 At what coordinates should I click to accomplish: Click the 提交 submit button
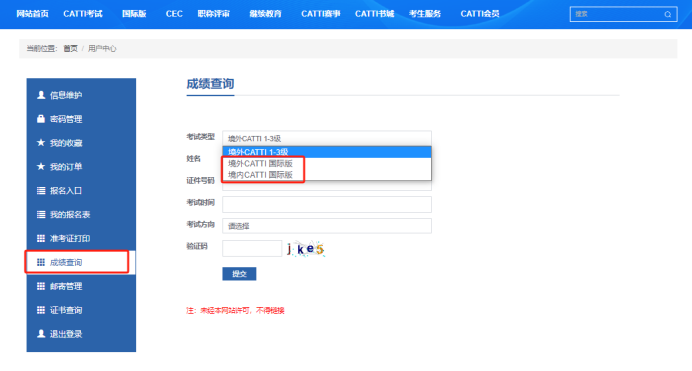pos(239,274)
